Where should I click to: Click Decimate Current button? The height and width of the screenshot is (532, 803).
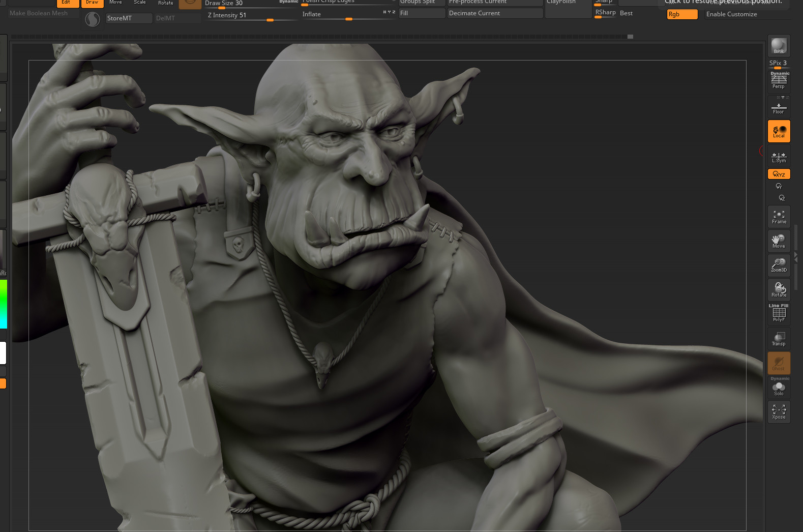(495, 13)
